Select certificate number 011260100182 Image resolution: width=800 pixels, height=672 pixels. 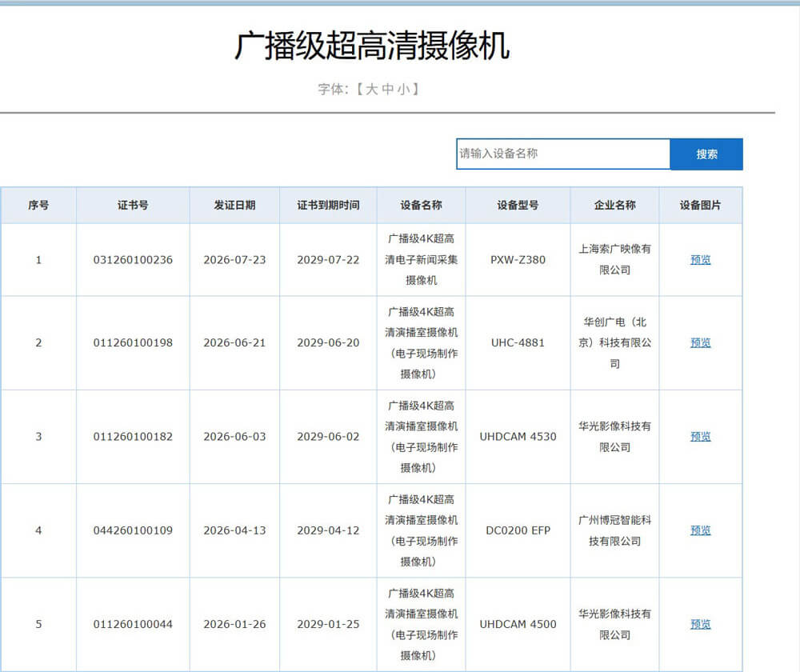[x=133, y=437]
